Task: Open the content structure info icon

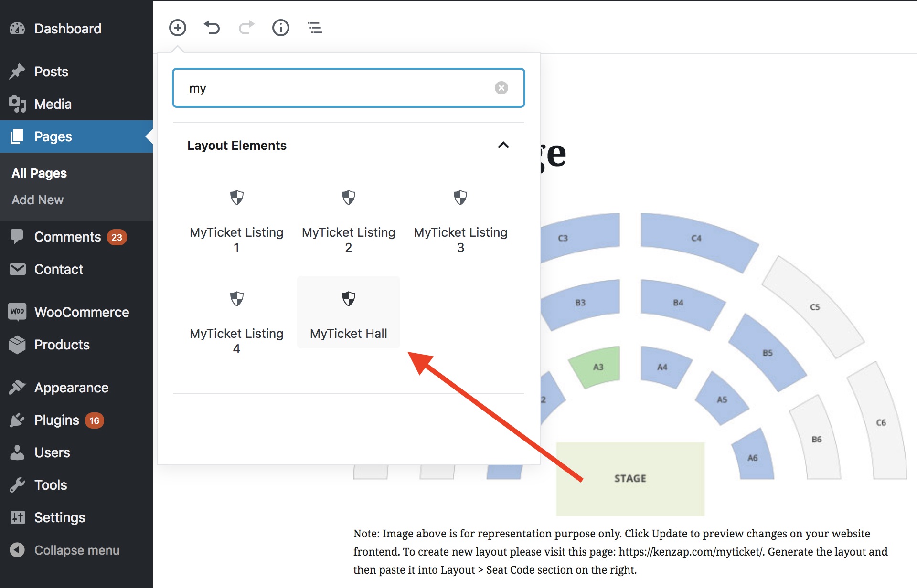Action: pyautogui.click(x=281, y=28)
